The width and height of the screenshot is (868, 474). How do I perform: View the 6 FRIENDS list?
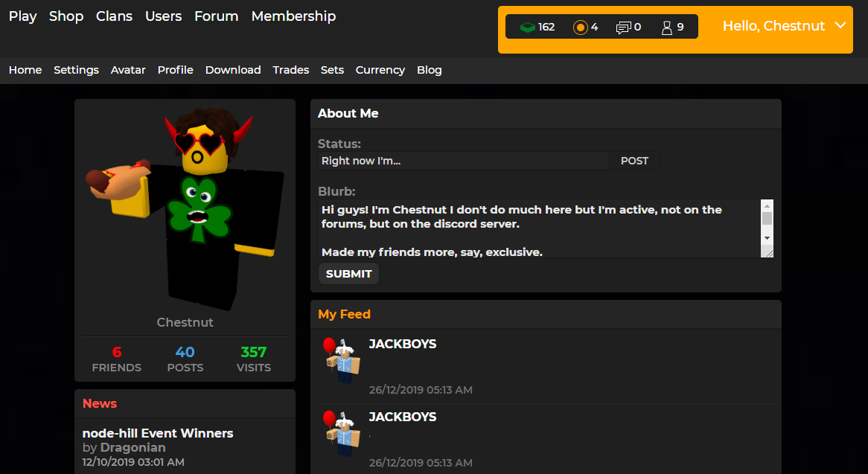tap(116, 359)
